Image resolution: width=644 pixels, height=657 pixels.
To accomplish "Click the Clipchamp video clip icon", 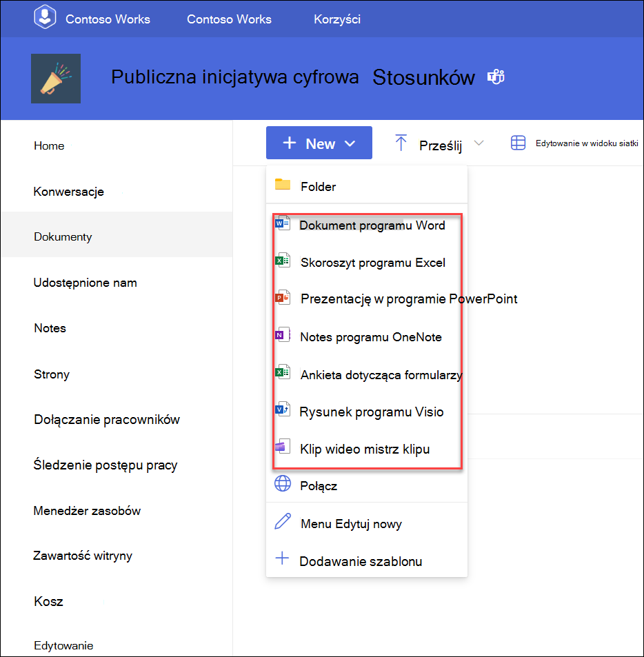I will click(283, 446).
